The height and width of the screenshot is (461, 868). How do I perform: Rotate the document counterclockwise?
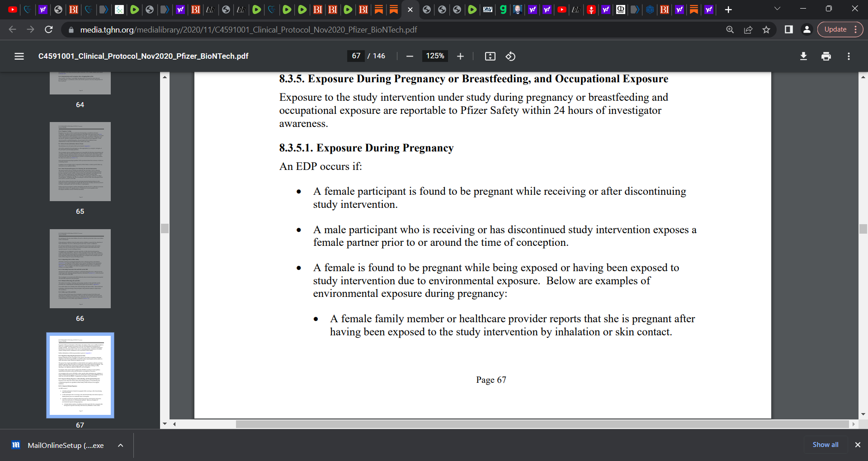[510, 56]
